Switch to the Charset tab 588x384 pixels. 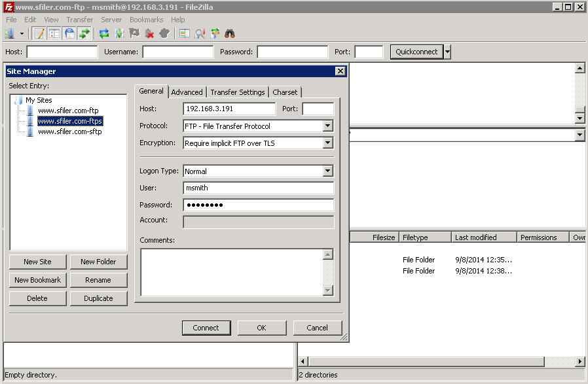(x=285, y=92)
